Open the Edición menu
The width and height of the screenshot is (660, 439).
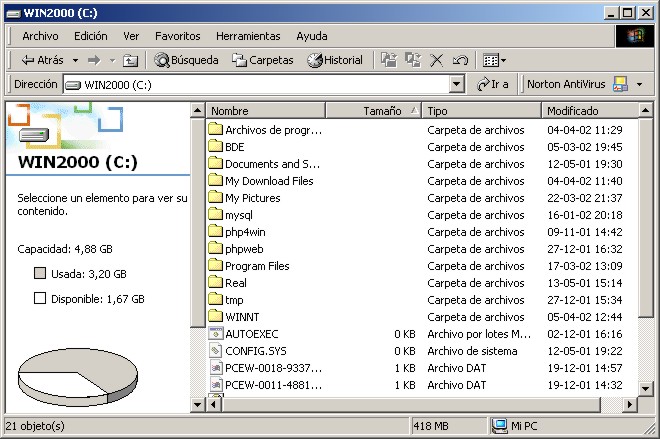coord(91,36)
